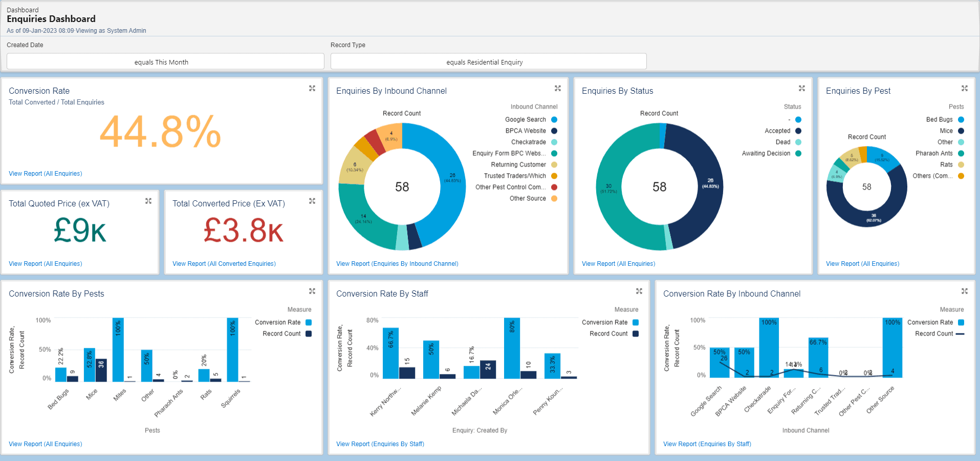Screen dimensions: 980x461
Task: Click the Others (Com... legend swatch
Action: click(961, 176)
